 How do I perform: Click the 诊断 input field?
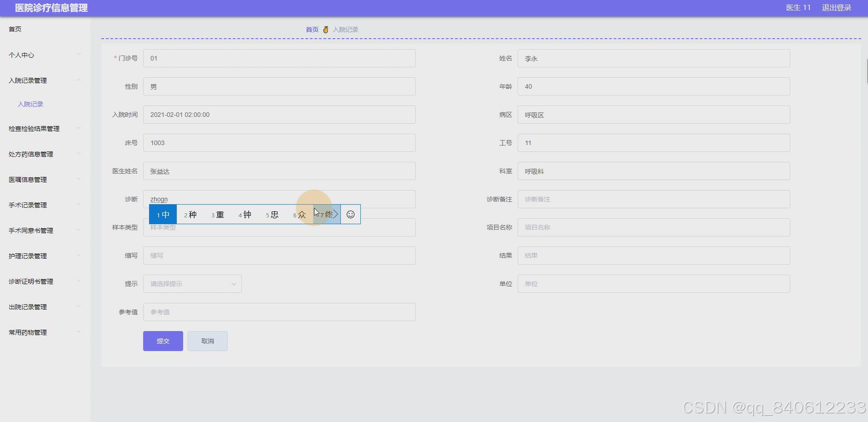click(x=279, y=199)
